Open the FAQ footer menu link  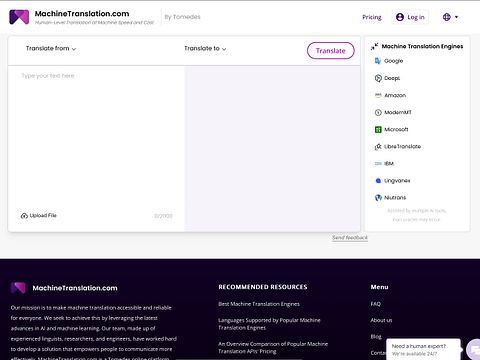coord(375,304)
